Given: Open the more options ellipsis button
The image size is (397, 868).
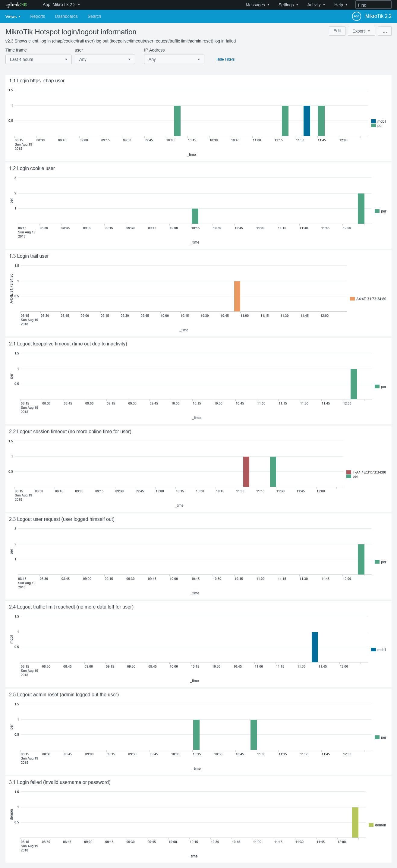Looking at the screenshot, I should (385, 31).
